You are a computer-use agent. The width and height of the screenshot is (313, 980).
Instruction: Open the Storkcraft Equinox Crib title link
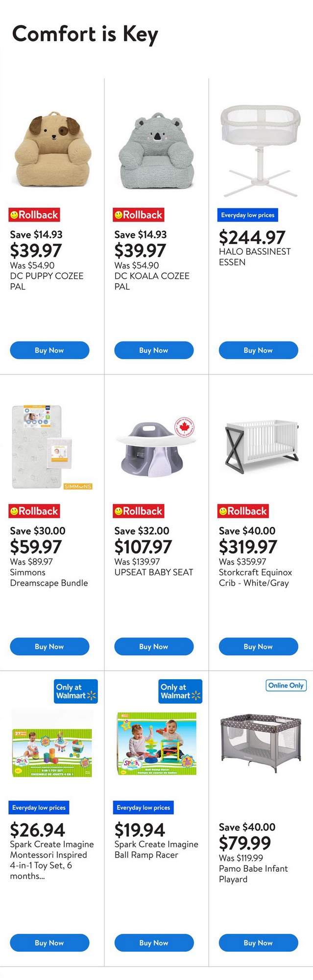(x=255, y=578)
